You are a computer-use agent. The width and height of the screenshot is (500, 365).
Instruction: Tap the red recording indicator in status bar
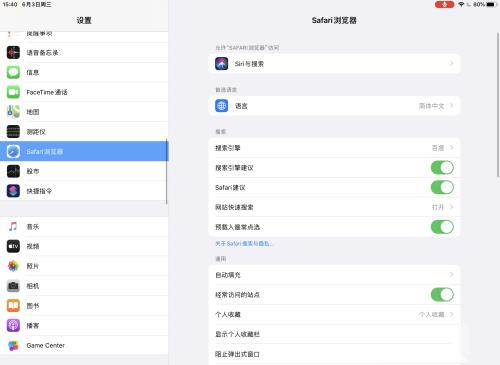tap(444, 4)
